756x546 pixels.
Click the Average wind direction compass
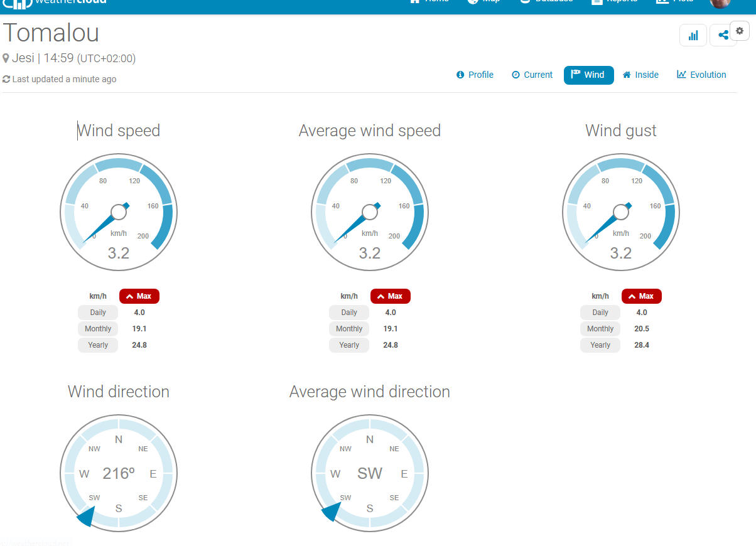tap(370, 473)
